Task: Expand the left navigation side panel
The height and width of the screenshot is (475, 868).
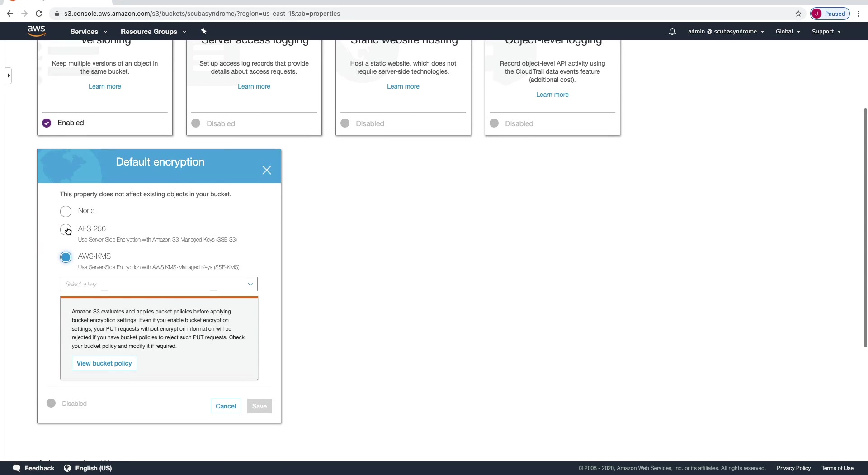Action: [9, 76]
